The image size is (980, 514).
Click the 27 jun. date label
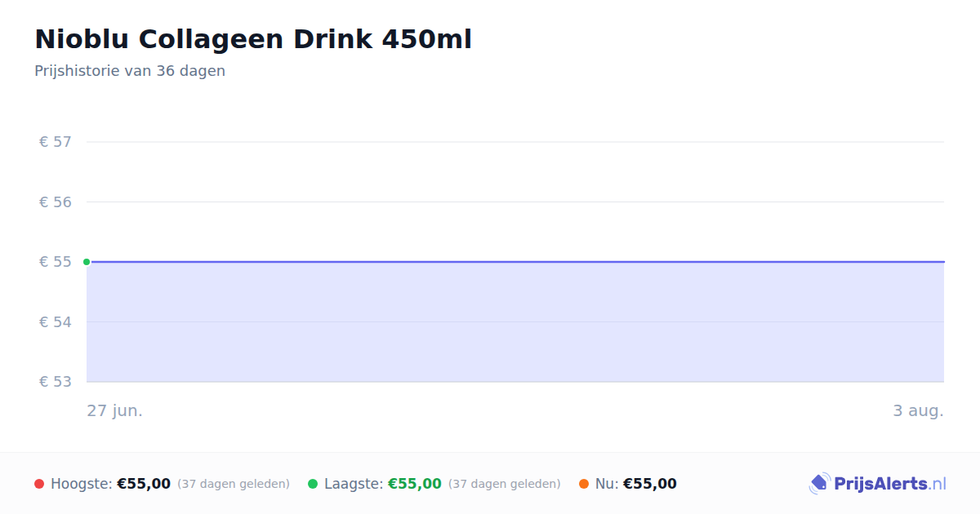[x=115, y=410]
